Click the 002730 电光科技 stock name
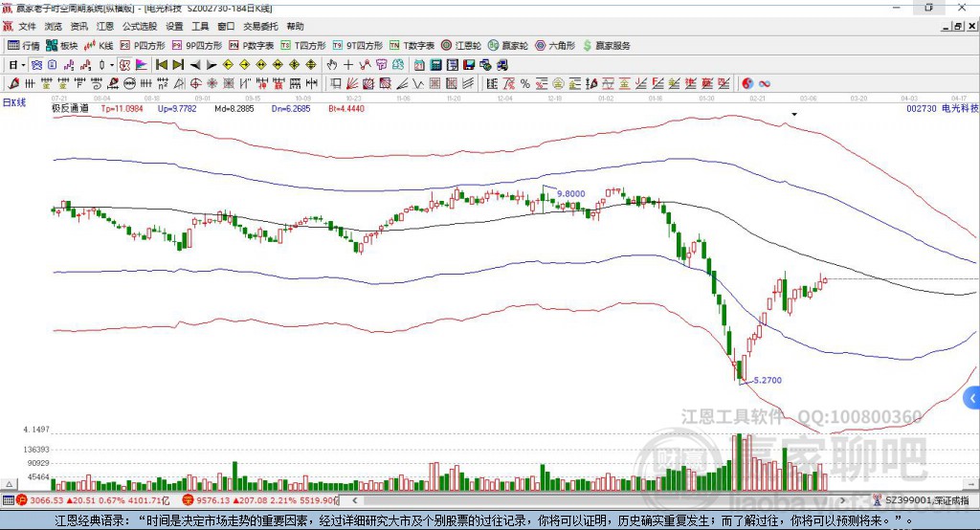The image size is (980, 530). click(x=942, y=108)
